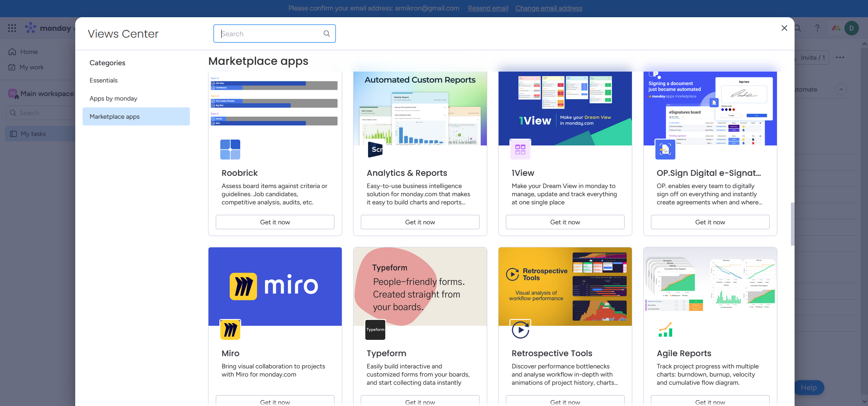Click the Miro app logo icon
Image resolution: width=868 pixels, height=406 pixels.
point(230,330)
